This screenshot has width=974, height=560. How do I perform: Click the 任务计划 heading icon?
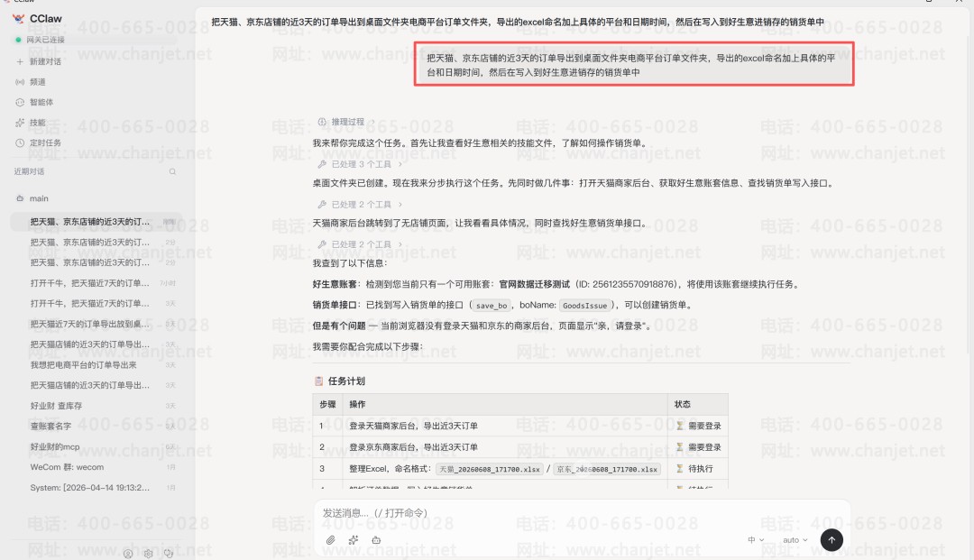(x=318, y=381)
